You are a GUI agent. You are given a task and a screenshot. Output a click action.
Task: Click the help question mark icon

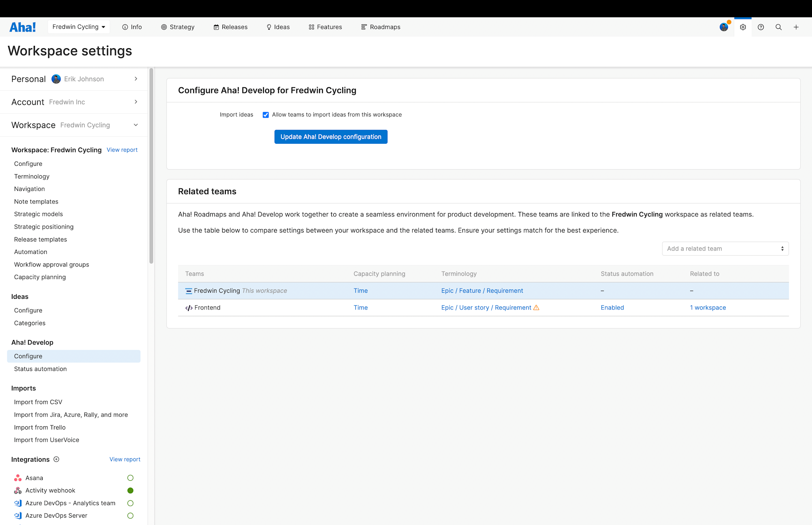[760, 27]
